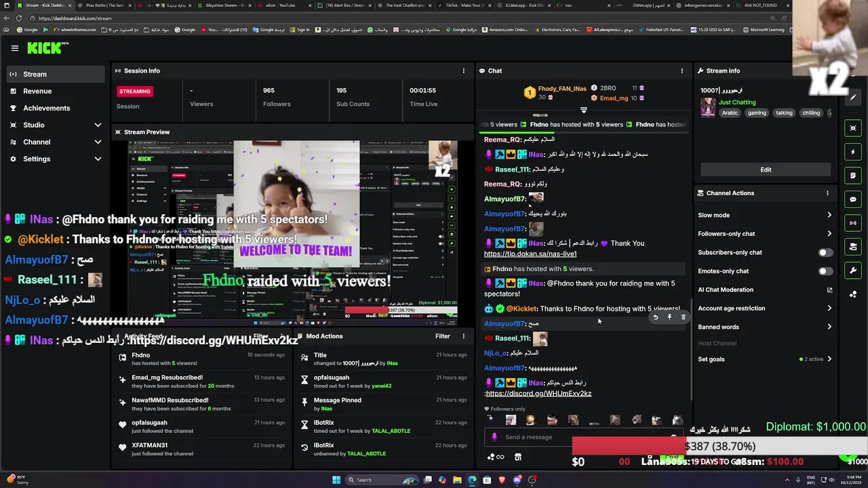Image resolution: width=868 pixels, height=488 pixels.
Task: Delete the hovered chat message
Action: click(x=683, y=317)
